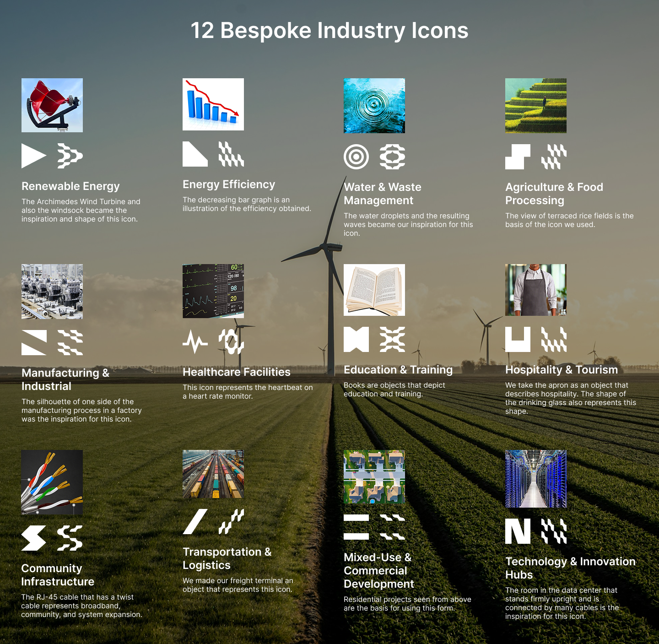Click the twisted RJ-45 cable photo
Viewport: 659px width, 644px height.
[52, 482]
